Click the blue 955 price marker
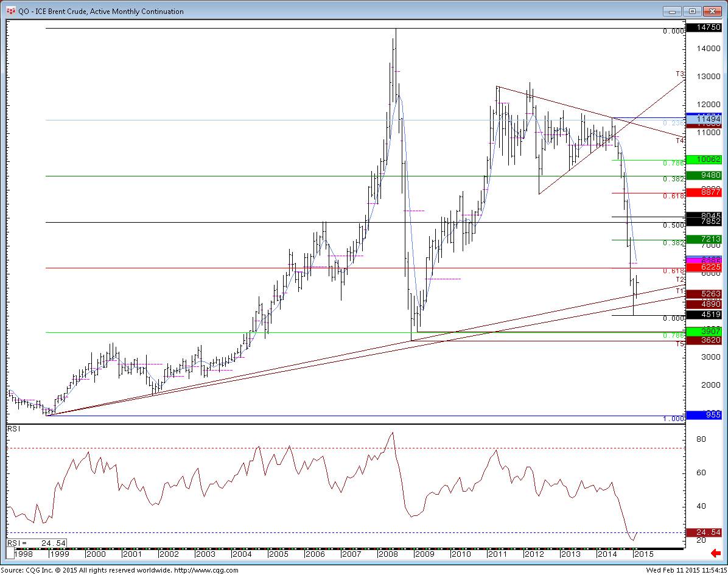The width and height of the screenshot is (728, 575). (704, 415)
